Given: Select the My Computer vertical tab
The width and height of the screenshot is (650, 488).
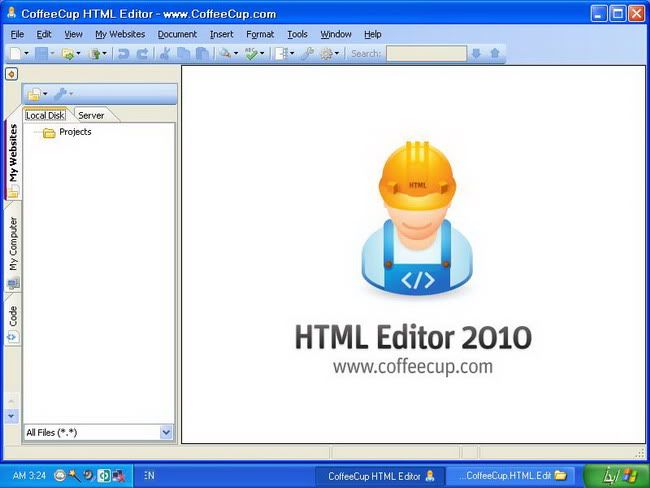Looking at the screenshot, I should tap(13, 251).
